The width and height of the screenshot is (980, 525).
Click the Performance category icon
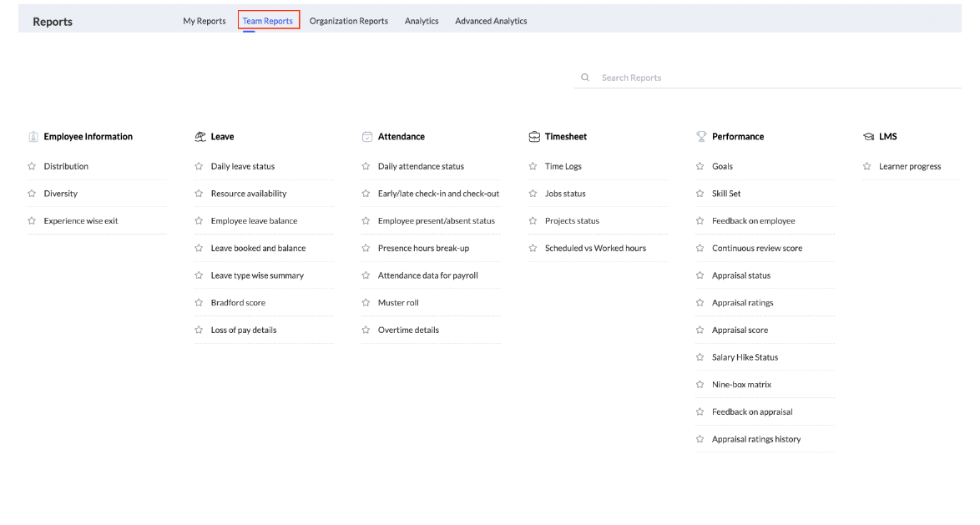pyautogui.click(x=700, y=135)
